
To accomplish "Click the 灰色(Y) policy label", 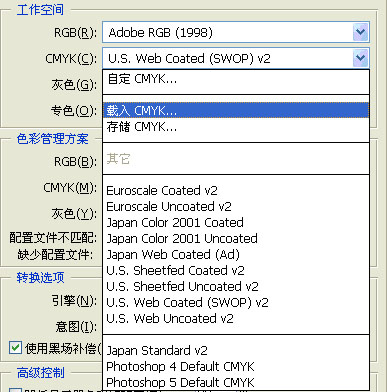I will 74,214.
